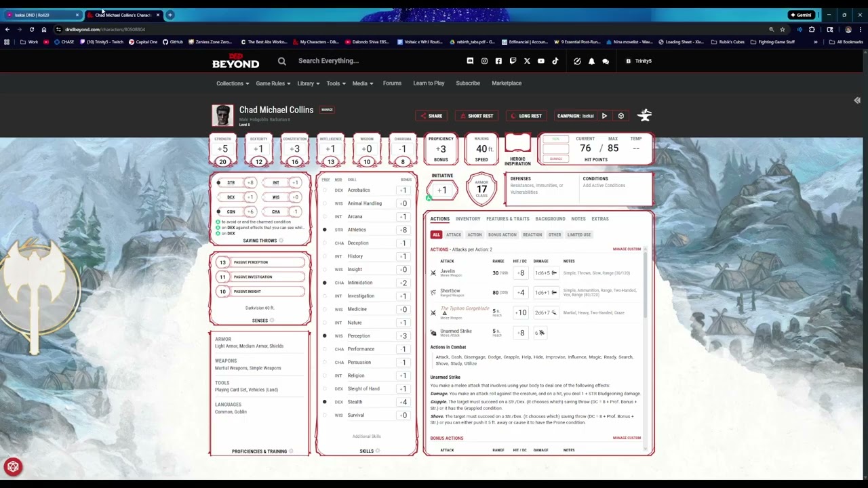Open the notifications bell icon
Viewport: 868px width, 488px height.
coord(591,61)
